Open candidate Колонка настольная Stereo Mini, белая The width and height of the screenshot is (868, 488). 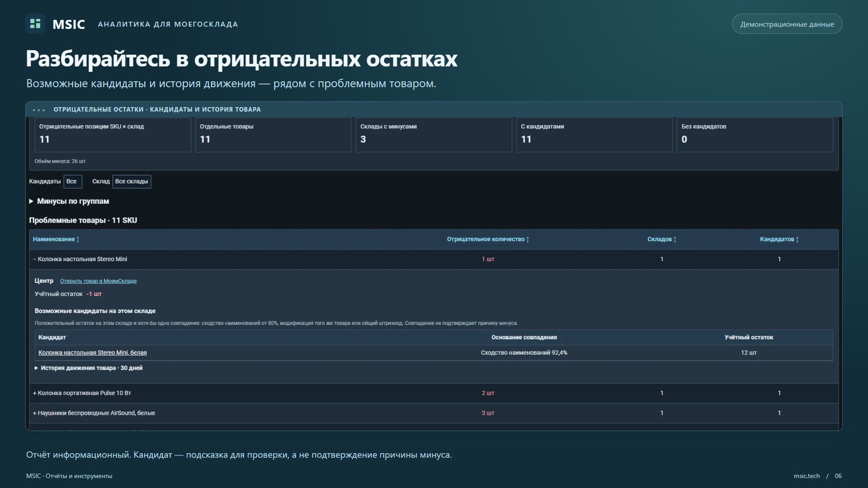(x=93, y=352)
